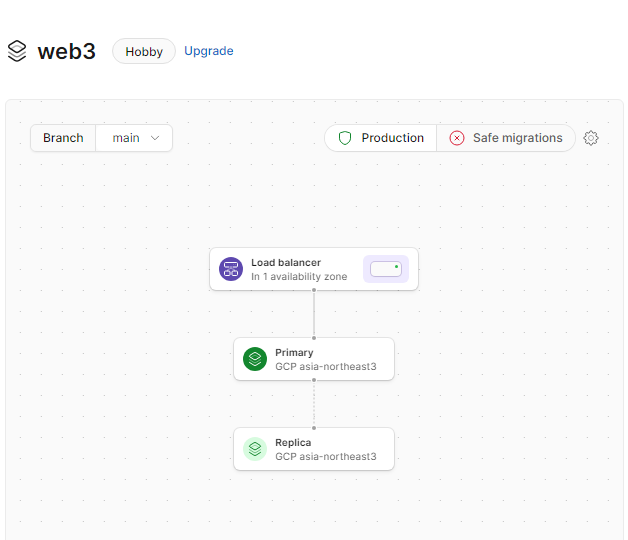The width and height of the screenshot is (628, 540).
Task: Click the green shield Production icon
Action: pos(345,138)
